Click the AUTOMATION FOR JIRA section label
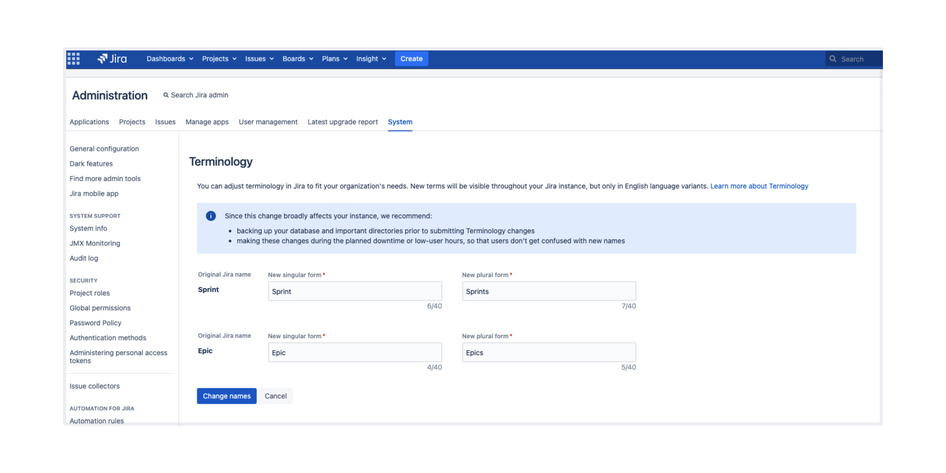 click(102, 408)
